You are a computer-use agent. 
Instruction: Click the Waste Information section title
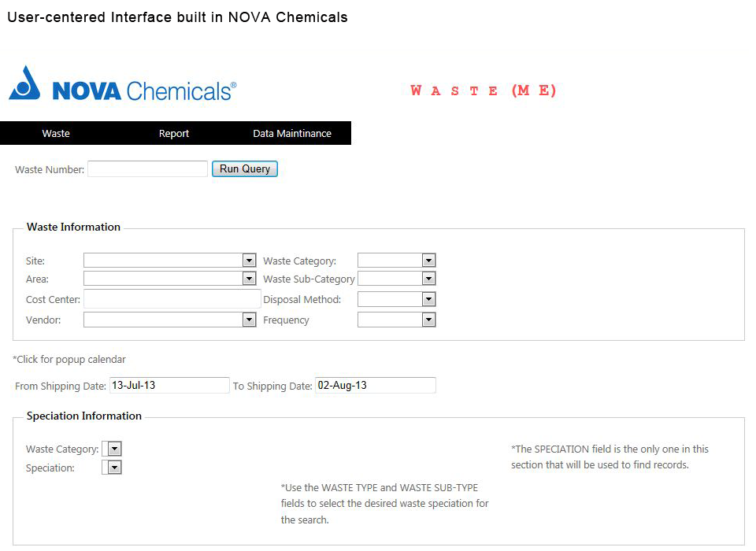(73, 227)
